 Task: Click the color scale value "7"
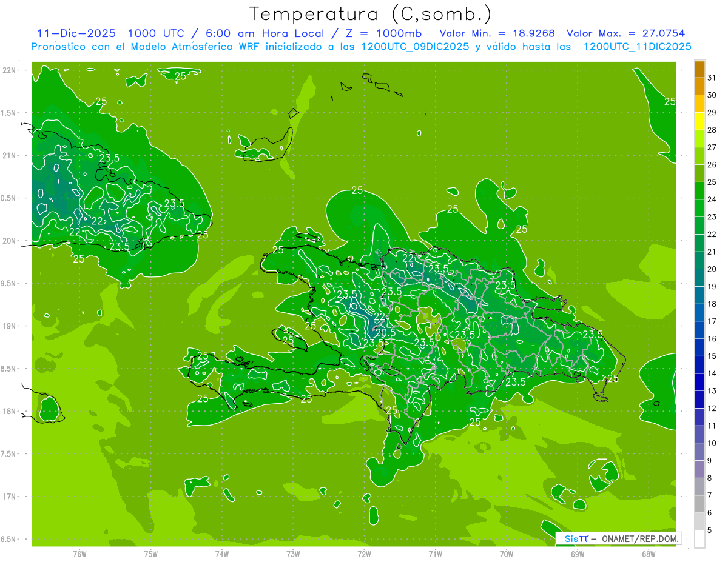click(710, 495)
